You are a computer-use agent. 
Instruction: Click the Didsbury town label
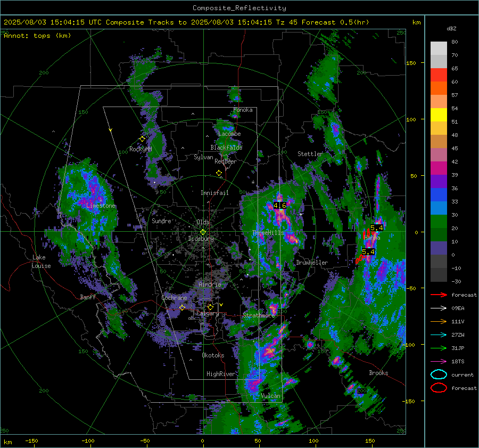(201, 239)
